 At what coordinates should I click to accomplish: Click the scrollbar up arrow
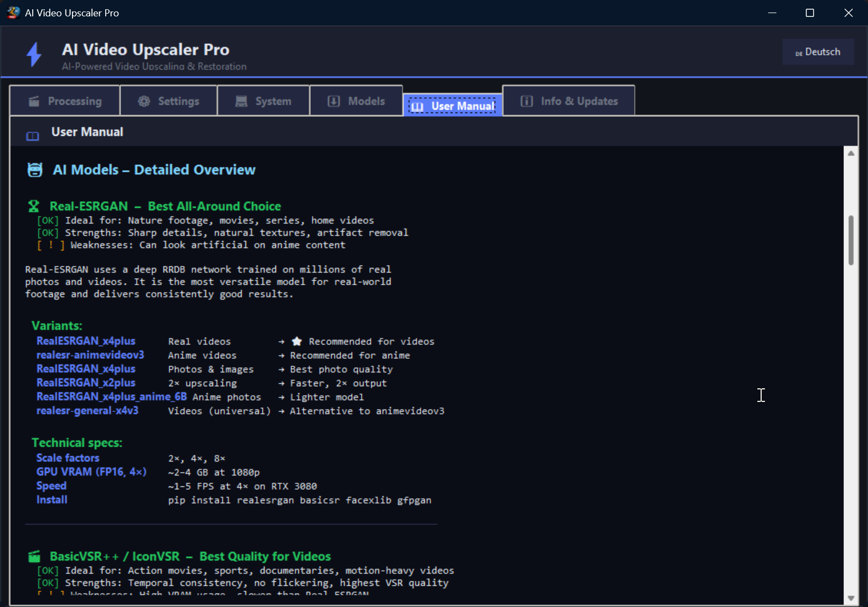[x=851, y=153]
